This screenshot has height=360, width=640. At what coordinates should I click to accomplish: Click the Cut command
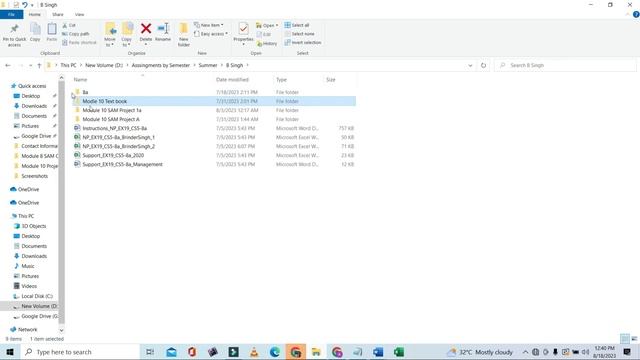69,25
